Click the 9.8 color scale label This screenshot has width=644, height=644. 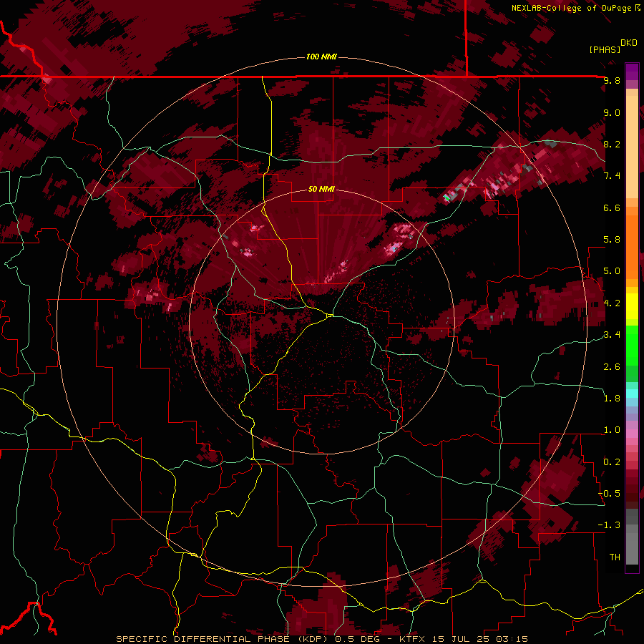coord(612,81)
